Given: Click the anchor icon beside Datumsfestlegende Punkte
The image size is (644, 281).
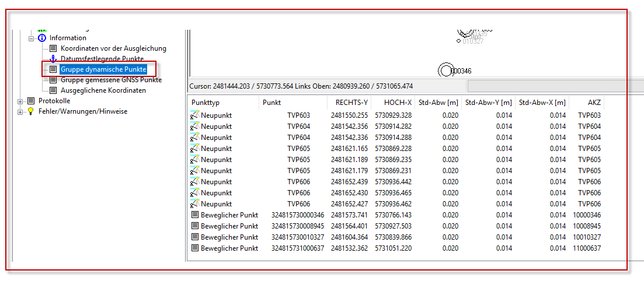Looking at the screenshot, I should [53, 59].
